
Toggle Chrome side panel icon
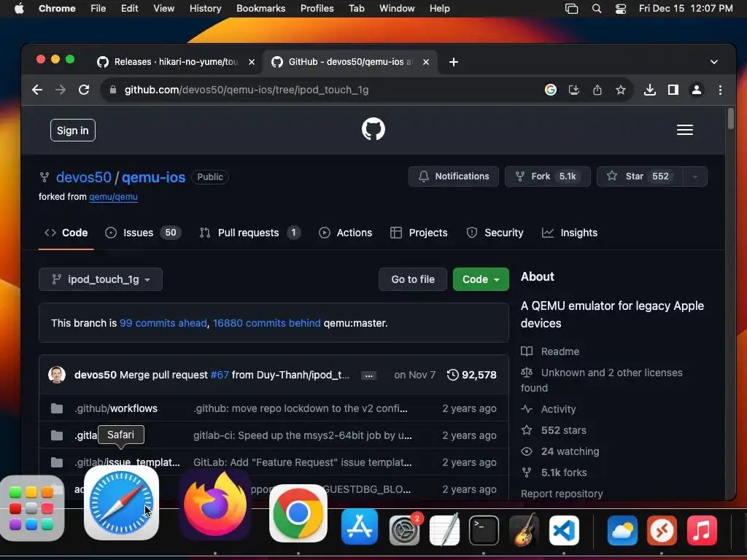673,90
